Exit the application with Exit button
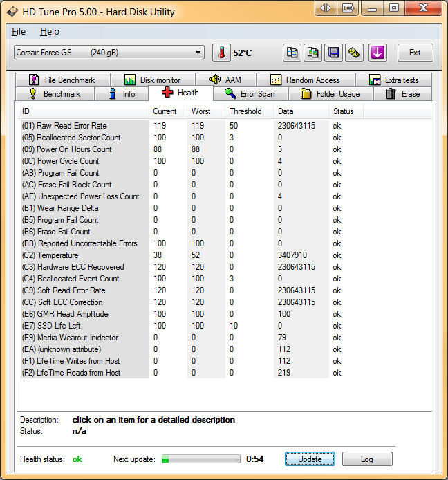Viewport: 448px width, 480px height. point(415,53)
